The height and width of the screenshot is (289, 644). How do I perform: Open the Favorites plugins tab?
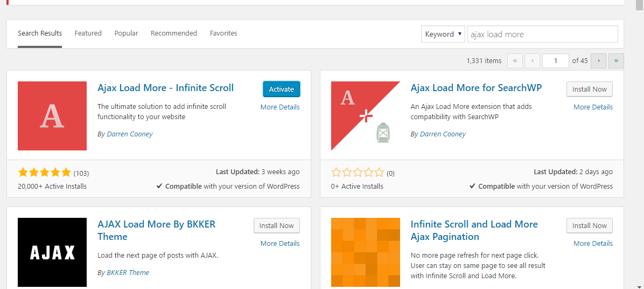(x=223, y=33)
